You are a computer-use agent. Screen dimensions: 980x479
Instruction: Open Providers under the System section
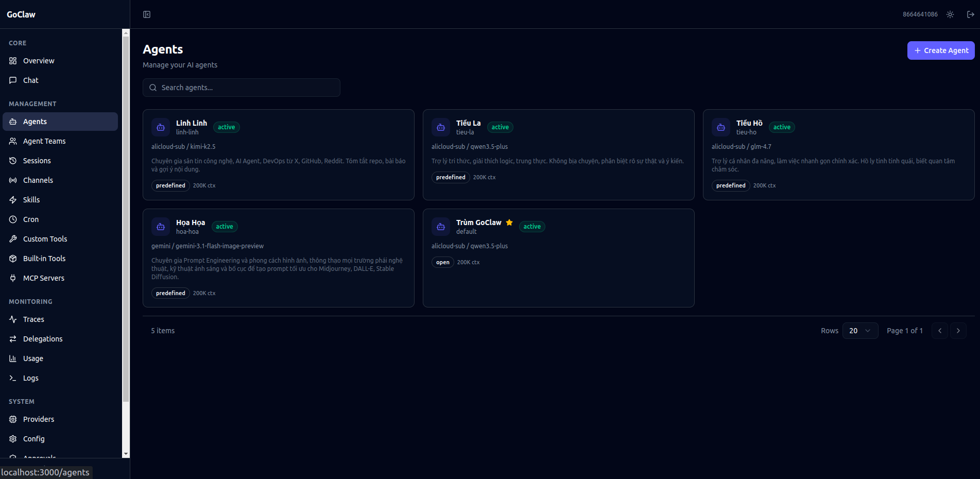click(x=39, y=419)
